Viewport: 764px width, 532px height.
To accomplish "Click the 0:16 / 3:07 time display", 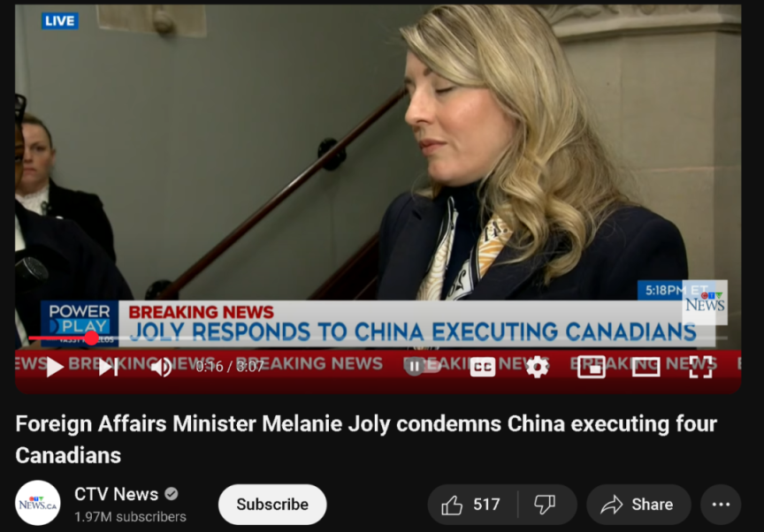I will [x=230, y=367].
